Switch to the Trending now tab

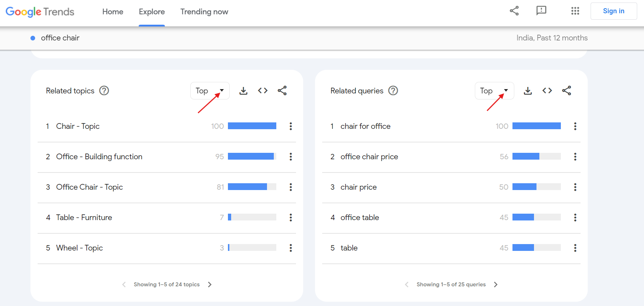[x=204, y=12]
